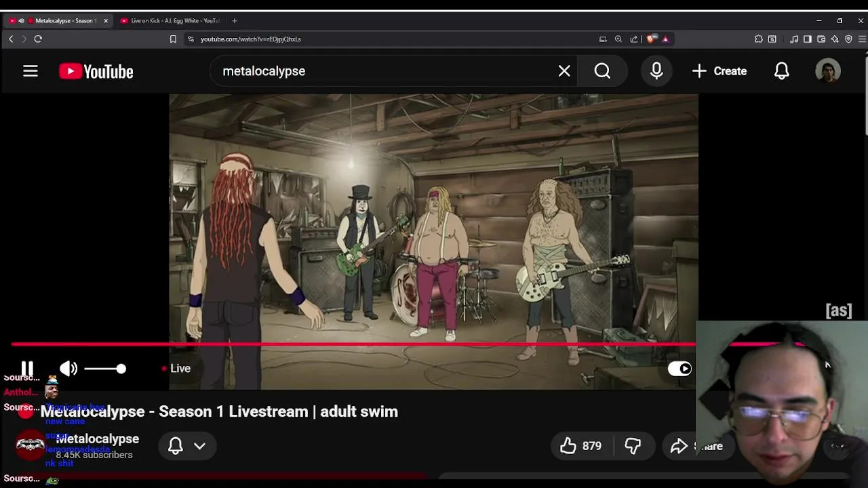Start voice search with the microphone
The width and height of the screenshot is (868, 488).
656,71
